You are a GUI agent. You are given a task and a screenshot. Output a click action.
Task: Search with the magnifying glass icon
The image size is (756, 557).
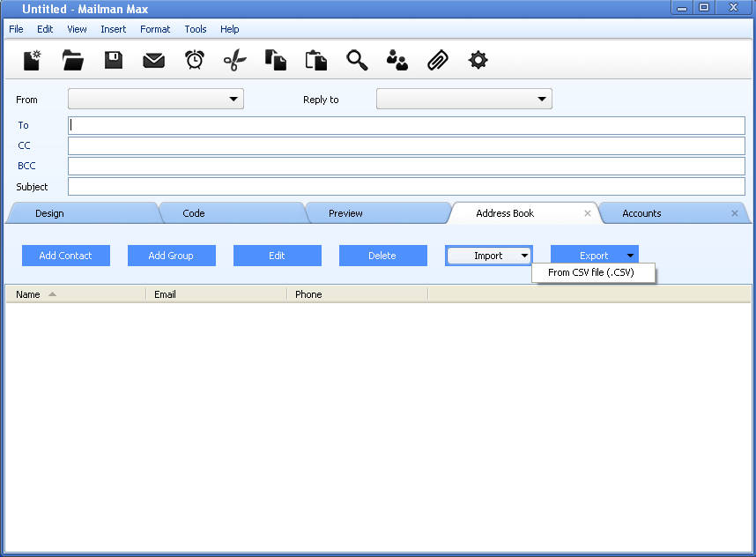point(357,61)
